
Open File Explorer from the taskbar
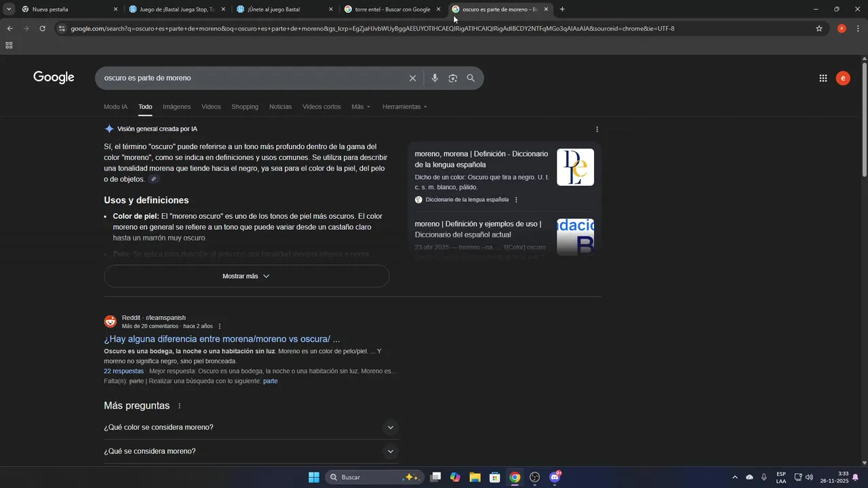point(475,477)
